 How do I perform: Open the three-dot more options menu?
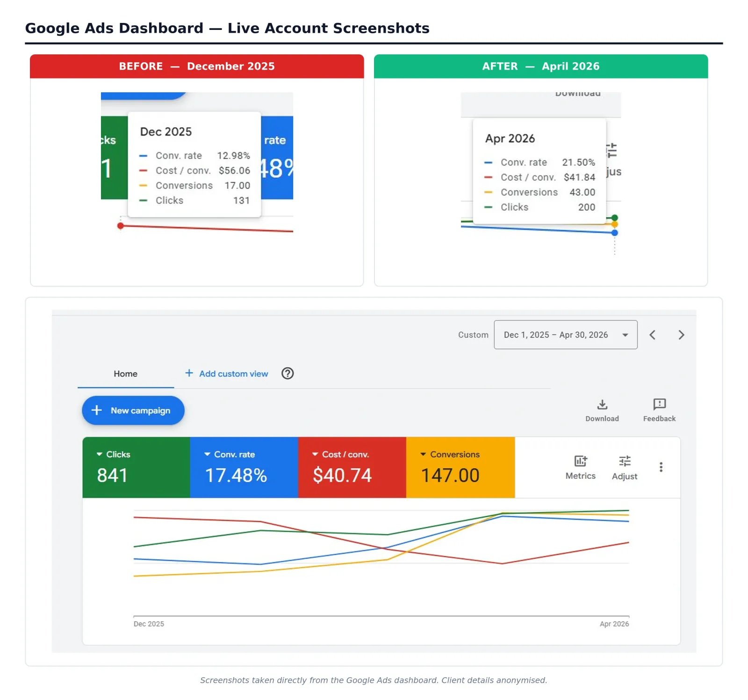click(661, 467)
